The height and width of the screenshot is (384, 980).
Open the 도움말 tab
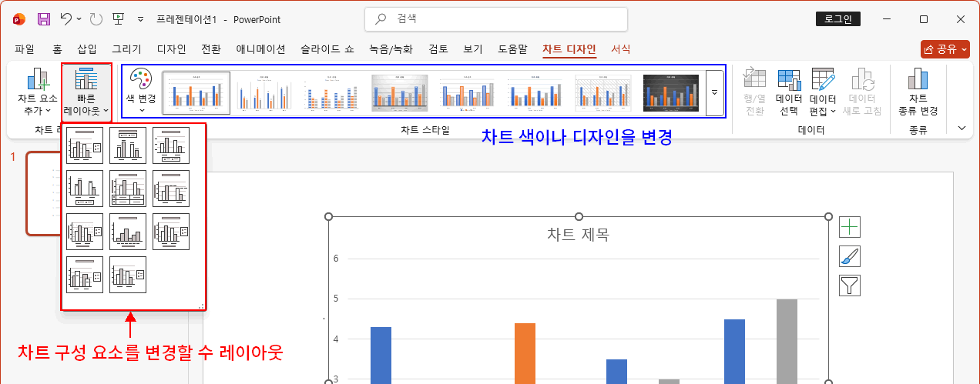pyautogui.click(x=512, y=49)
